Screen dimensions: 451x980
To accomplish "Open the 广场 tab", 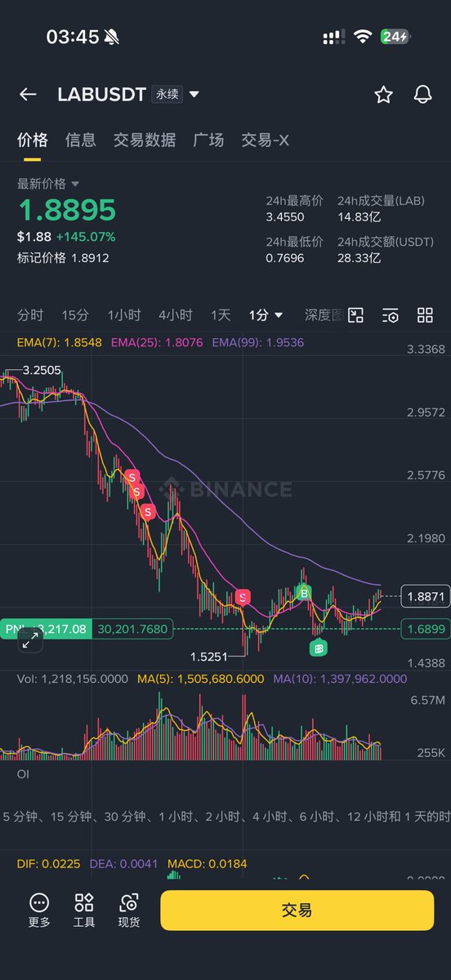I will pos(208,140).
